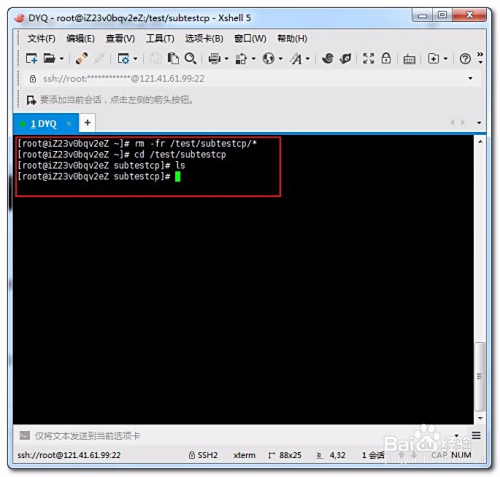Open the Help question mark icon
Image resolution: width=500 pixels, height=477 pixels.
465,59
